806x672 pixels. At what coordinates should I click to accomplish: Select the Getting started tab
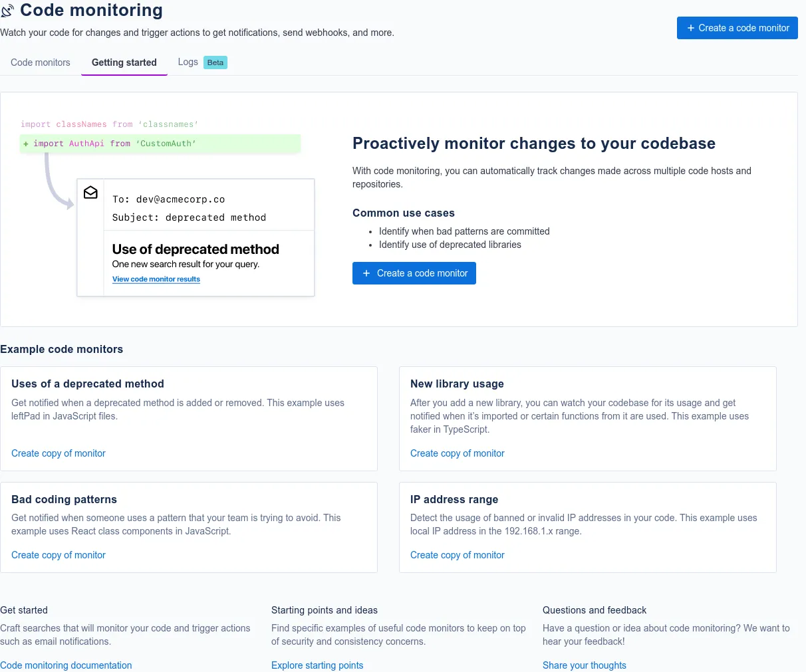click(124, 62)
